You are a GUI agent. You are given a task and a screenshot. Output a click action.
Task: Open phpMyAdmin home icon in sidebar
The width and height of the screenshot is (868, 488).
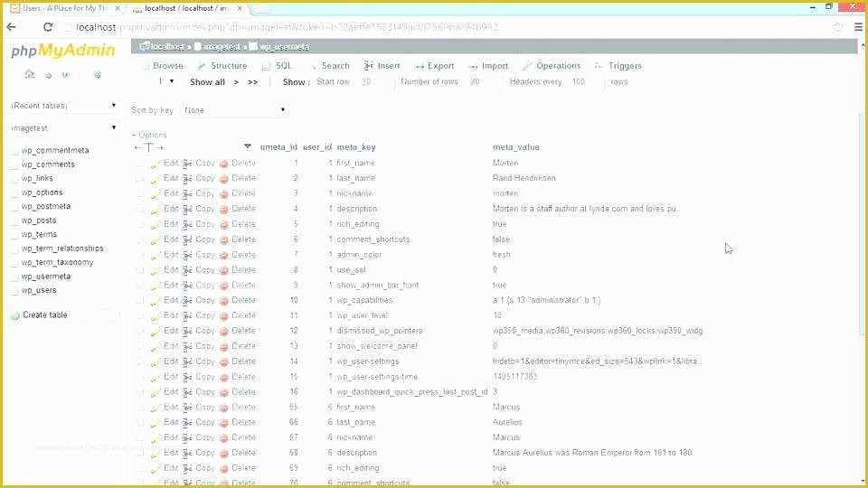[x=29, y=74]
